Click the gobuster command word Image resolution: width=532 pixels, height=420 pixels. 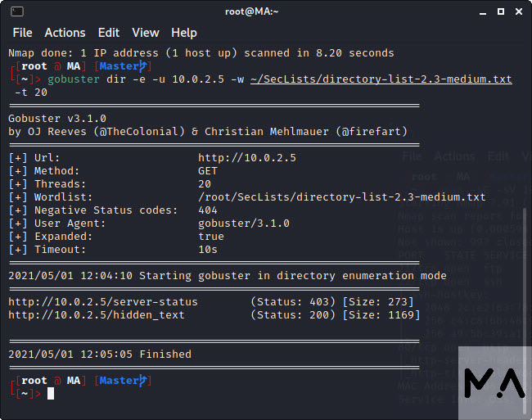pos(75,79)
